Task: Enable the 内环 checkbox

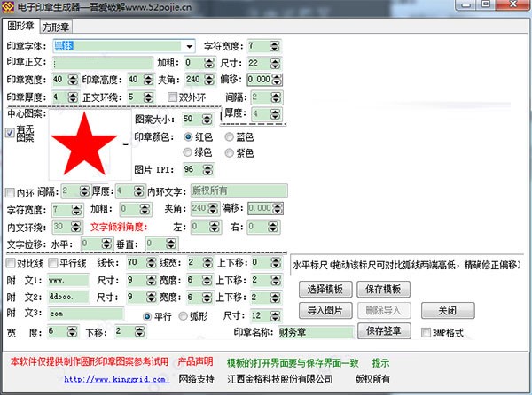Action: pos(10,191)
